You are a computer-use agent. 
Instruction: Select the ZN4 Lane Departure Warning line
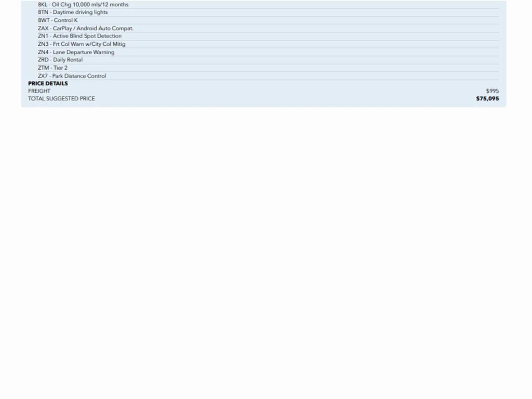pyautogui.click(x=76, y=52)
